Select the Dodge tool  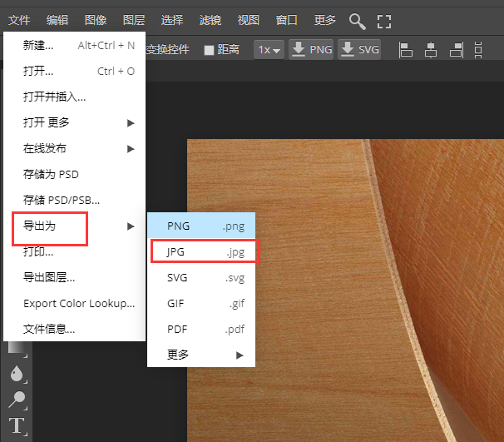pos(17,400)
